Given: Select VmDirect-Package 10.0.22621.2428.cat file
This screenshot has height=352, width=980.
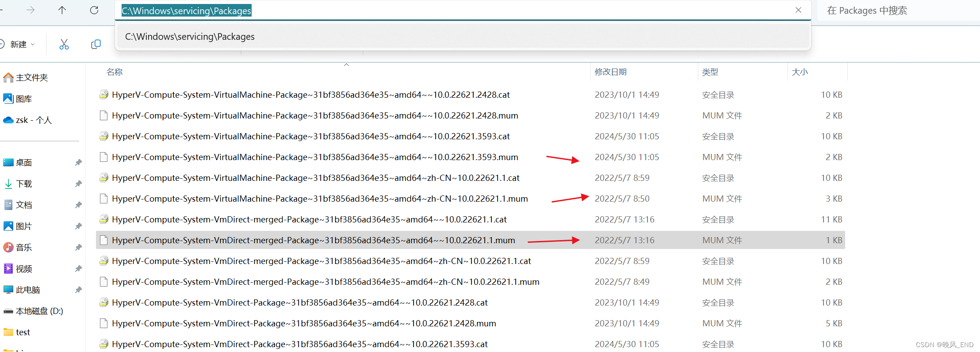Looking at the screenshot, I should 471,302.
